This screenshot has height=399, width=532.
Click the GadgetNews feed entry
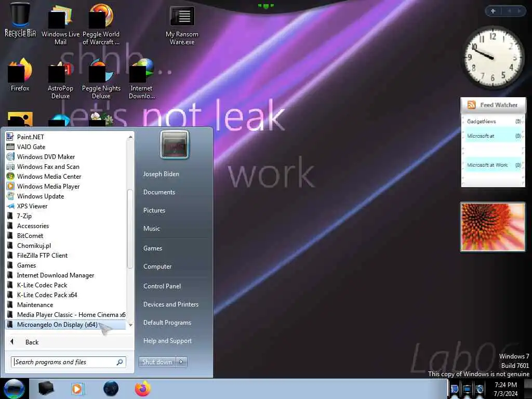(493, 122)
